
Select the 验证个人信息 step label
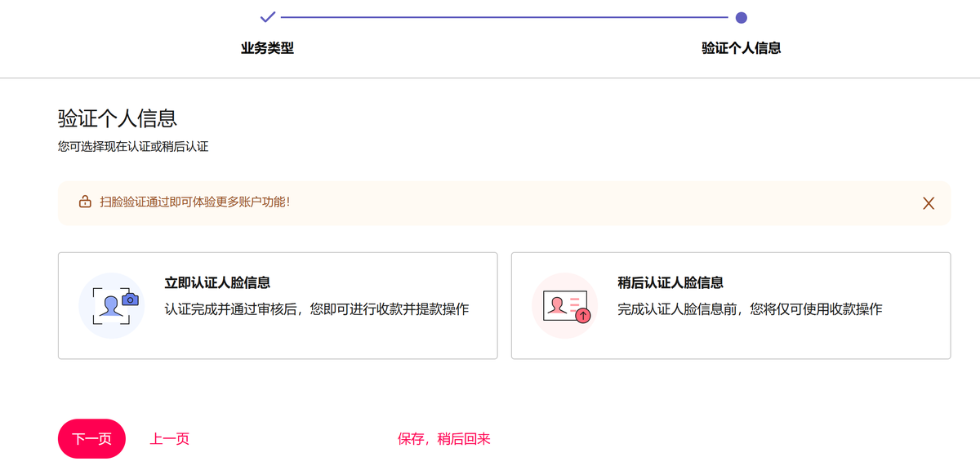tap(742, 48)
